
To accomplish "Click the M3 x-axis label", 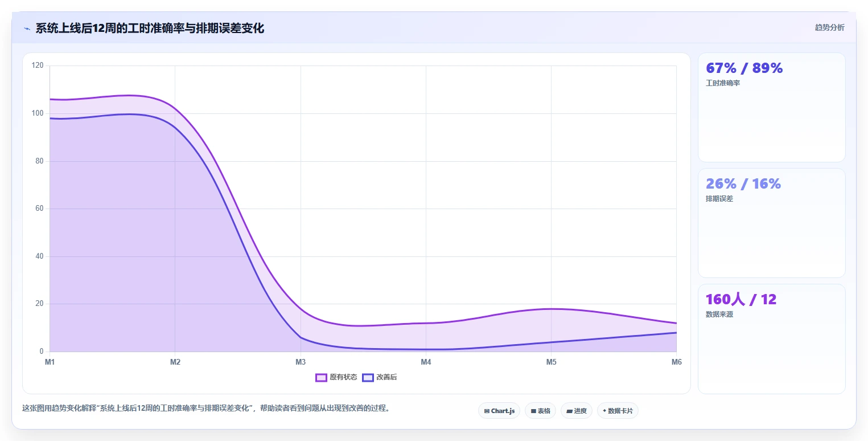I will pos(301,362).
